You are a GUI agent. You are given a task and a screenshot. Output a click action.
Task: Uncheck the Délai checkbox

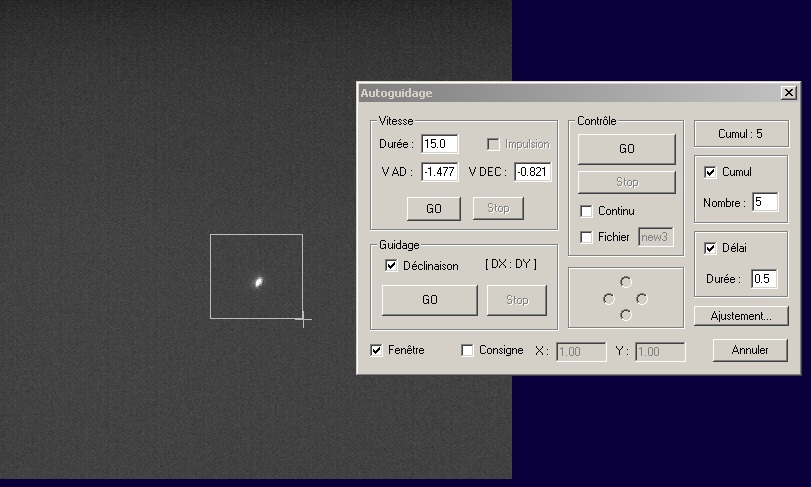(710, 248)
